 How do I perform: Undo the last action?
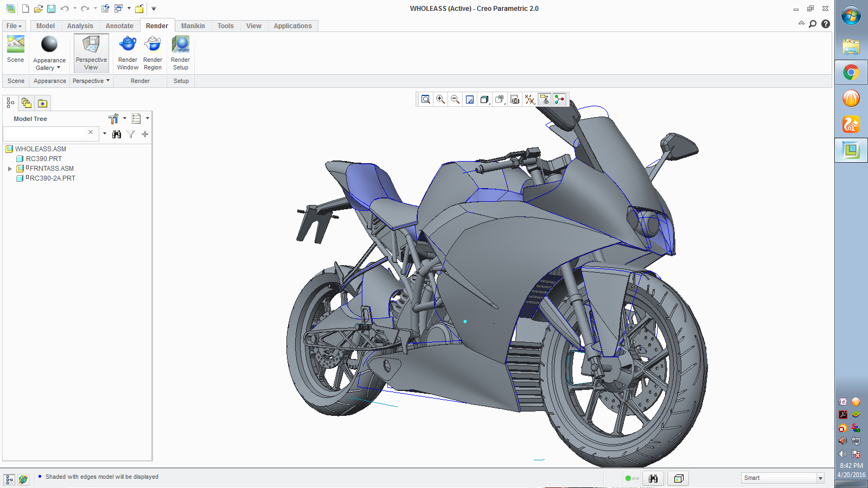pos(65,9)
